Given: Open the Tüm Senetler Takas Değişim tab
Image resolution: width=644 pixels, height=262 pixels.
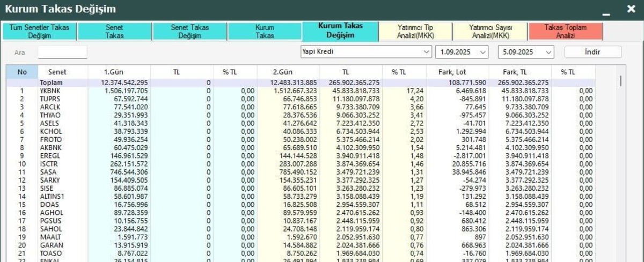Looking at the screenshot, I should pyautogui.click(x=40, y=32).
